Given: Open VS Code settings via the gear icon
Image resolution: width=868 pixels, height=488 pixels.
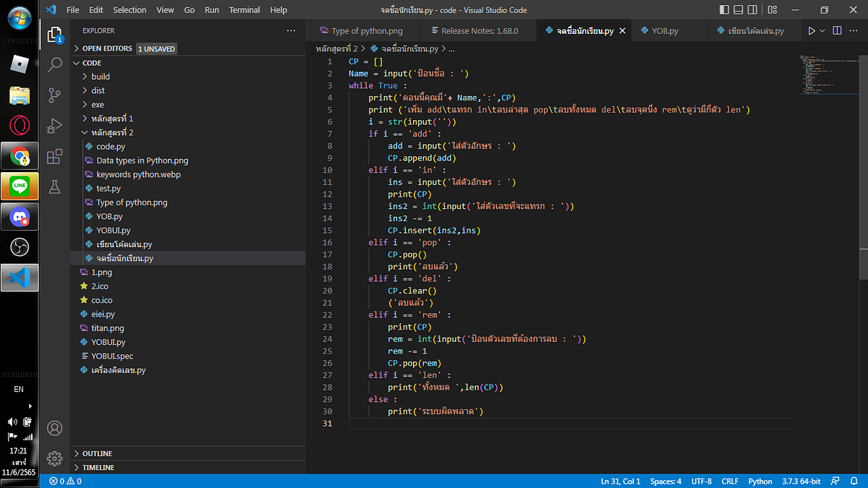Looking at the screenshot, I should (x=54, y=458).
